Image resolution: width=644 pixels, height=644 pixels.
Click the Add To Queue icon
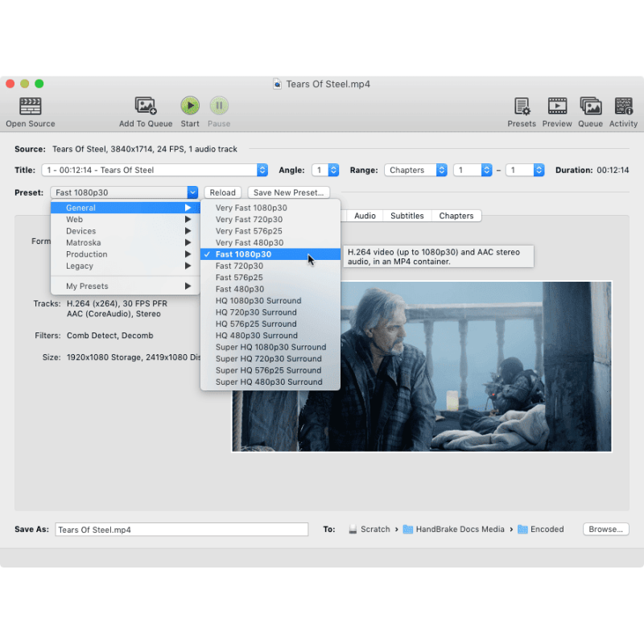tap(146, 106)
